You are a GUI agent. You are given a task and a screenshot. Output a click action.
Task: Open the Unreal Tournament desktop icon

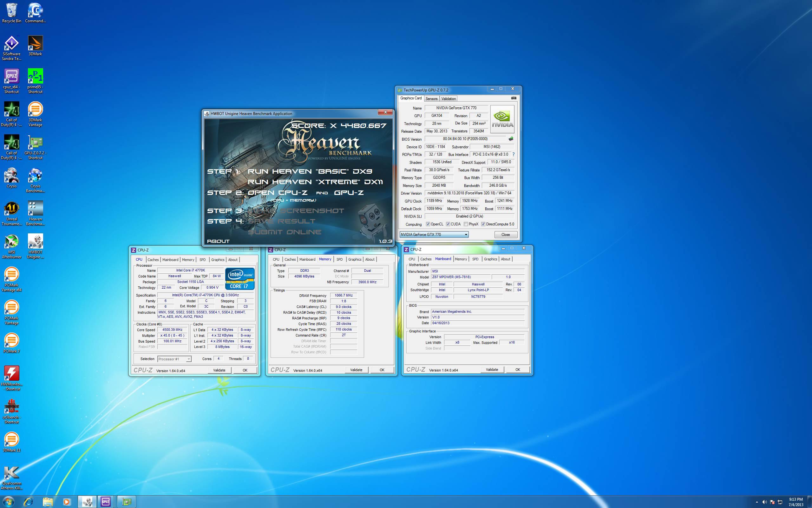pos(11,213)
